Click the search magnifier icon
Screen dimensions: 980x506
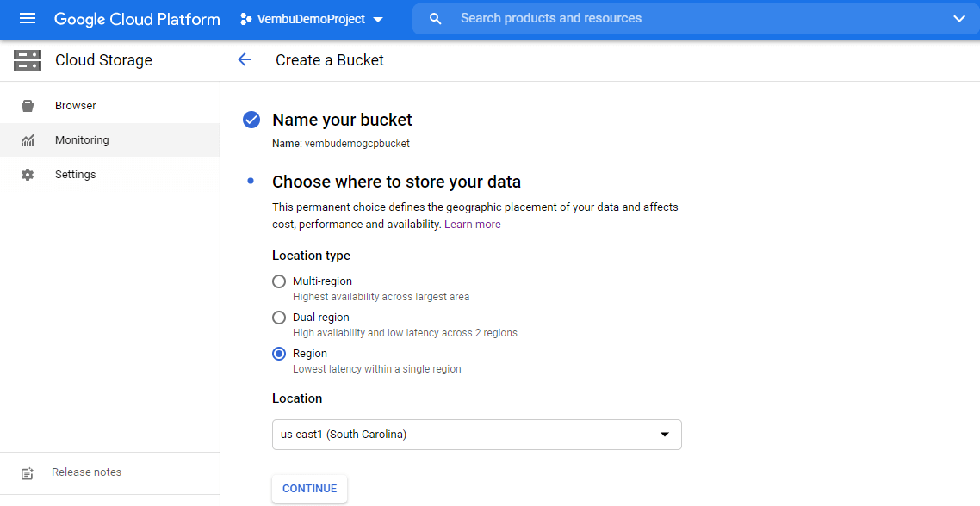(436, 19)
